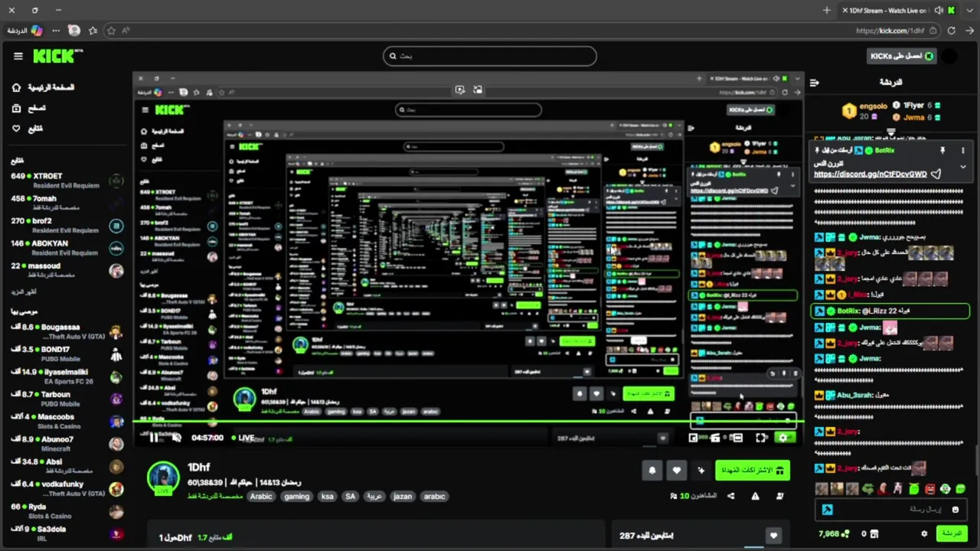
Task: Follow channel with heart button
Action: (x=677, y=471)
